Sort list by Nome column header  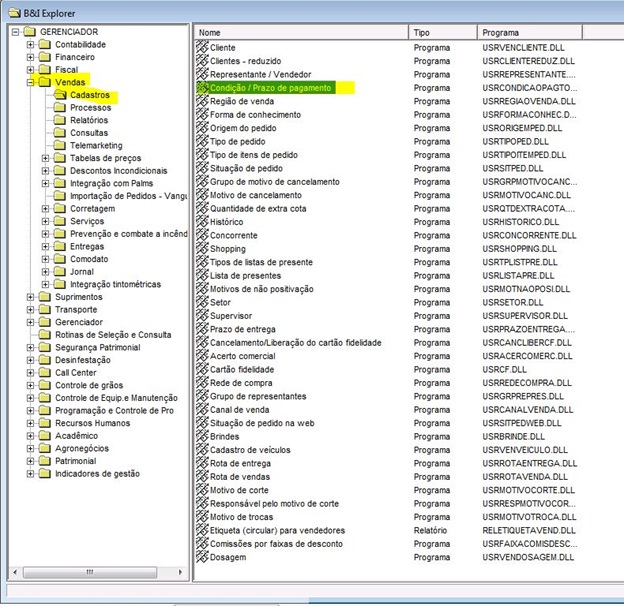tap(301, 33)
